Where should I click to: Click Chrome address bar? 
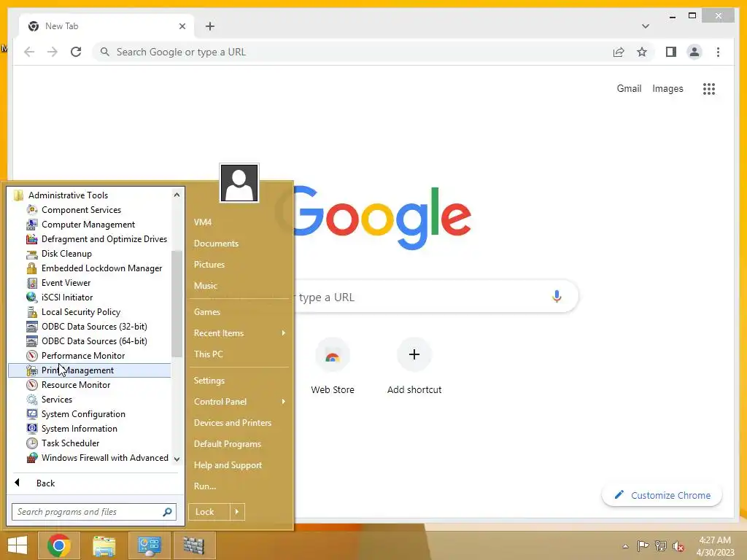tap(352, 52)
